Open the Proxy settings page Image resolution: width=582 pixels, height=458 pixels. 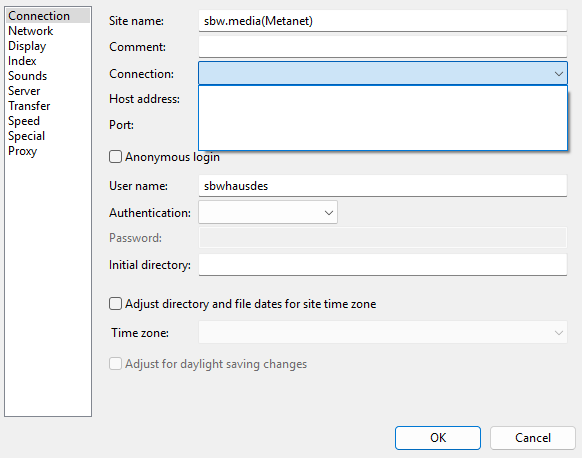tap(22, 151)
